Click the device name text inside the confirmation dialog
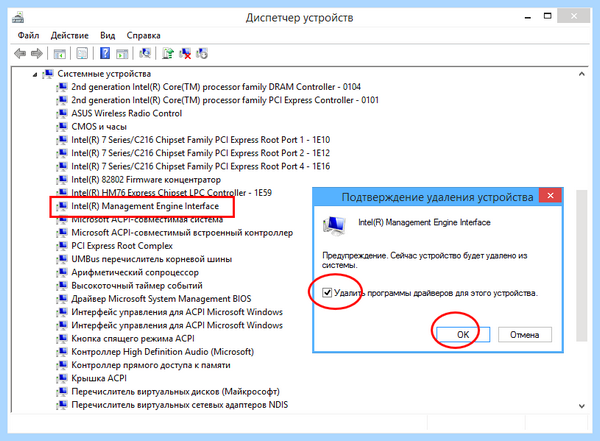The image size is (600, 441). (x=424, y=222)
